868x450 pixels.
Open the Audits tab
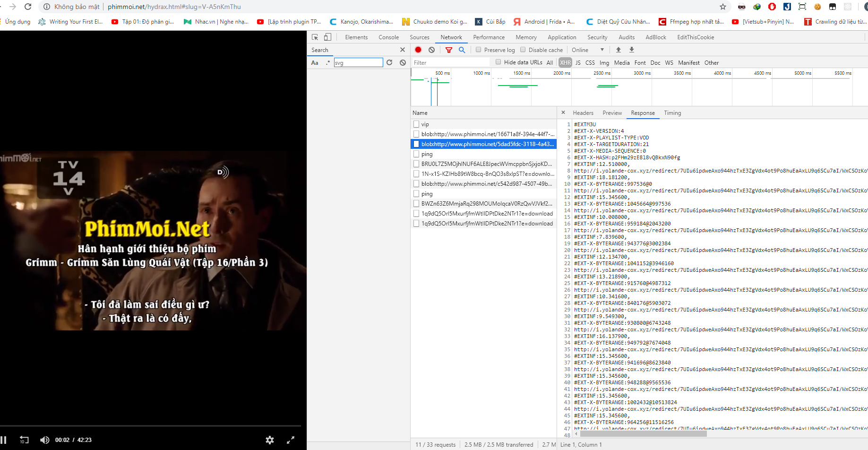point(627,37)
